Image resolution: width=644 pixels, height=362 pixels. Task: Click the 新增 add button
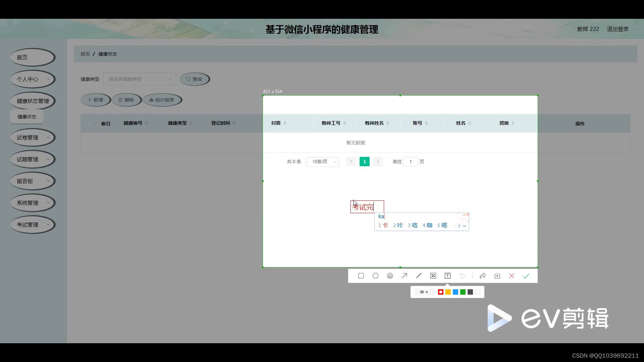coord(96,100)
